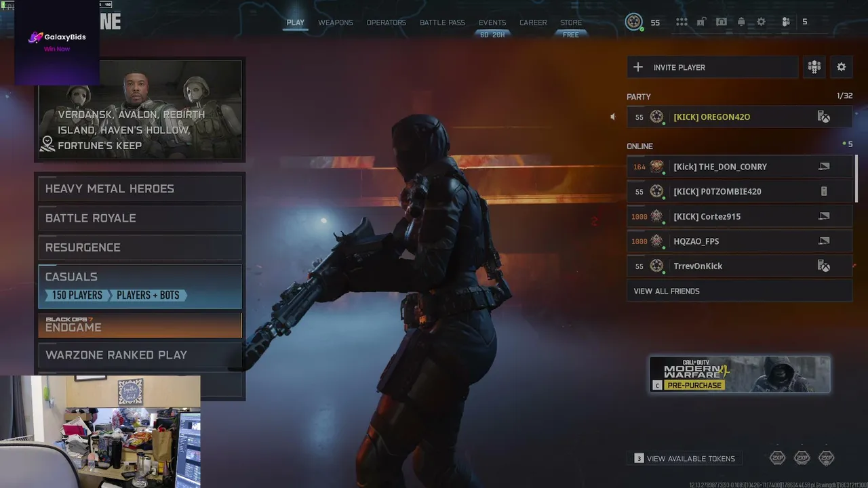Select the Battle Royale mode
868x488 pixels.
(x=140, y=218)
